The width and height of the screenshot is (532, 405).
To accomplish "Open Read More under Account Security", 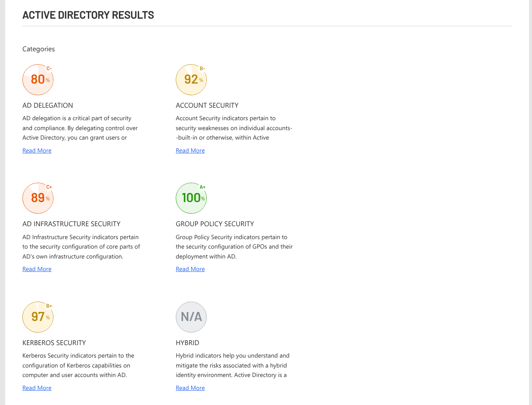I will (190, 150).
